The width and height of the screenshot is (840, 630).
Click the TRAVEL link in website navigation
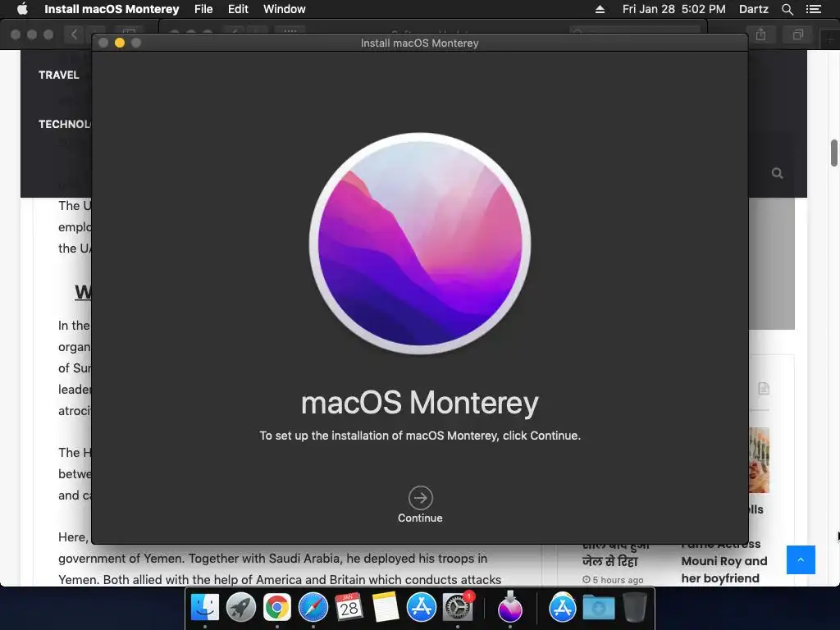(59, 75)
